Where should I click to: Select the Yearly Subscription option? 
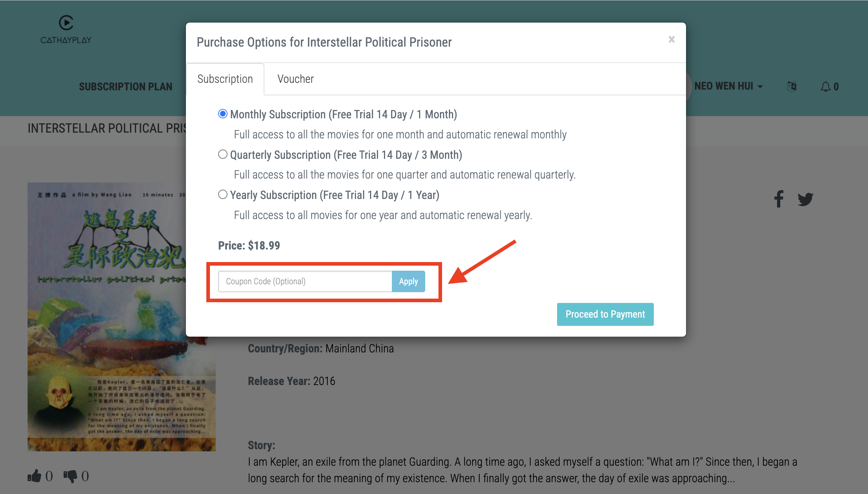[x=222, y=194]
